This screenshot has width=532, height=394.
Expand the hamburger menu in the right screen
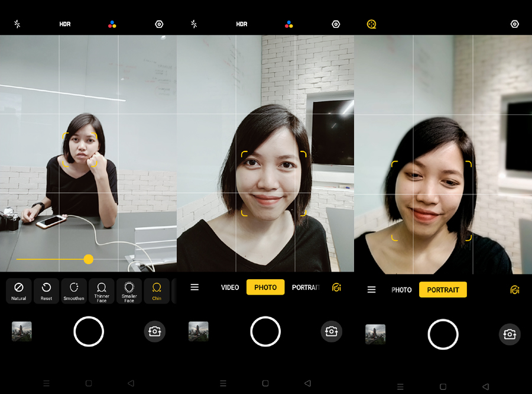tap(371, 290)
